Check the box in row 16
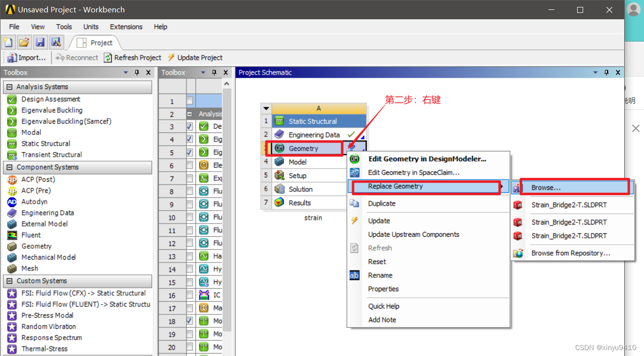The height and width of the screenshot is (356, 644). click(x=190, y=295)
